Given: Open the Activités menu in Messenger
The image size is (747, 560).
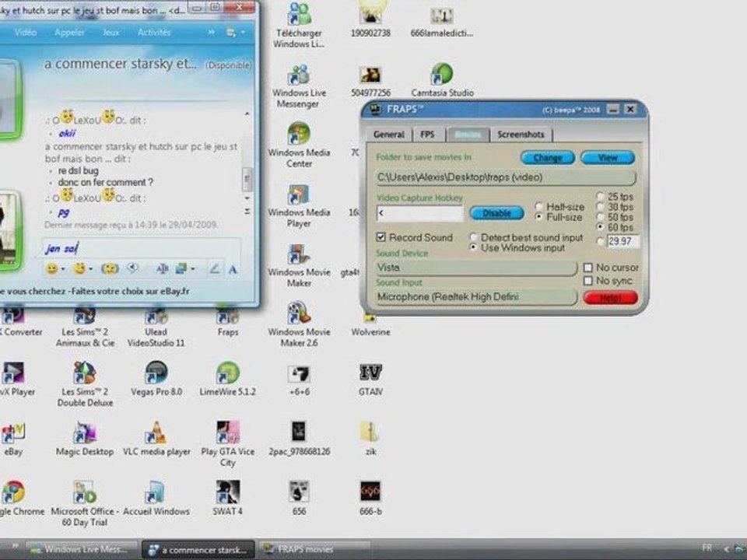Looking at the screenshot, I should 154,33.
